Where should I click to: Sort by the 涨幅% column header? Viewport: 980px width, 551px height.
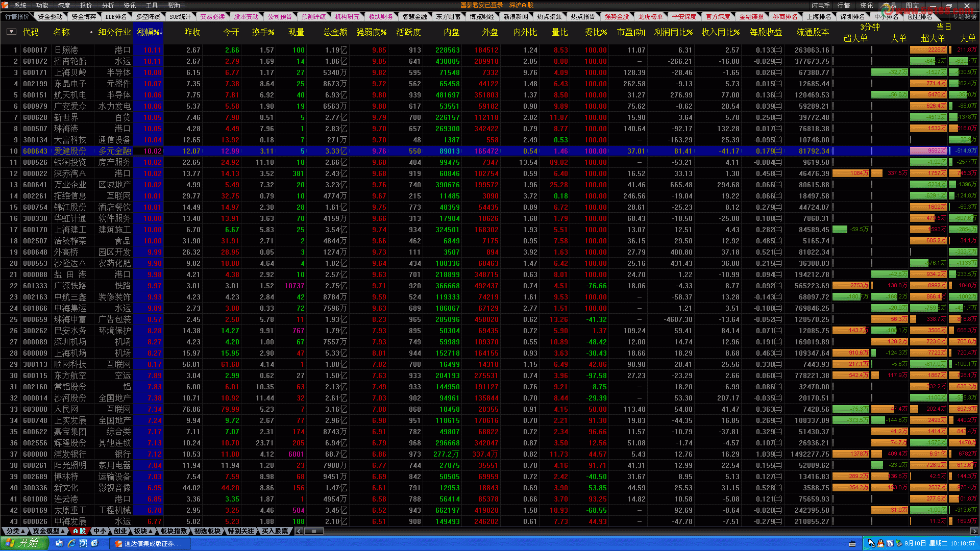[149, 32]
